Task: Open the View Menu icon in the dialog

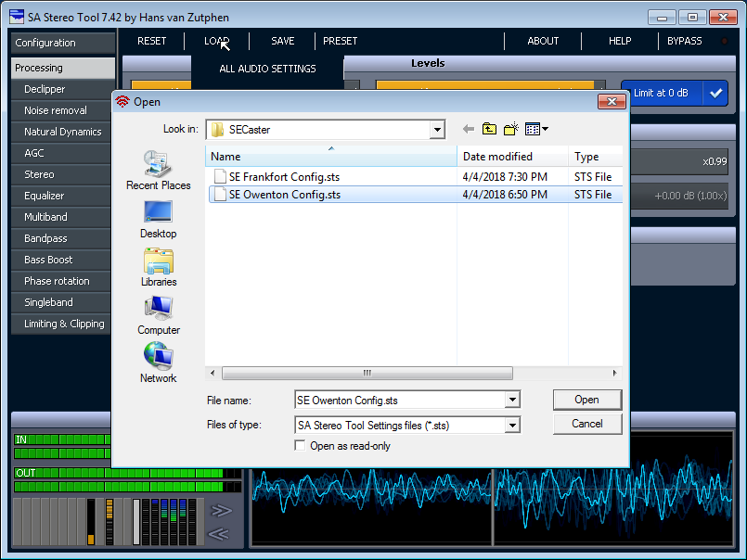Action: click(x=536, y=129)
